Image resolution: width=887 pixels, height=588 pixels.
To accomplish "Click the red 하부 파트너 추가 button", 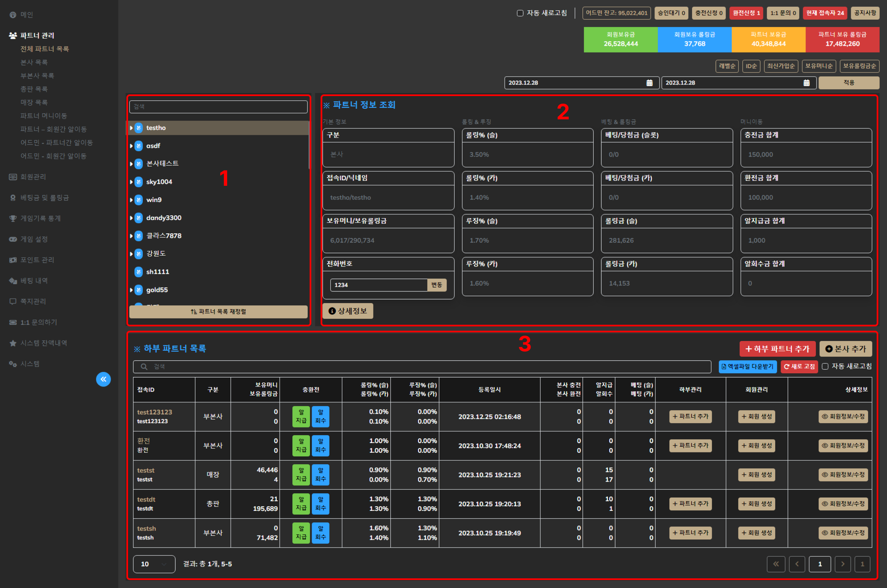I will 777,349.
